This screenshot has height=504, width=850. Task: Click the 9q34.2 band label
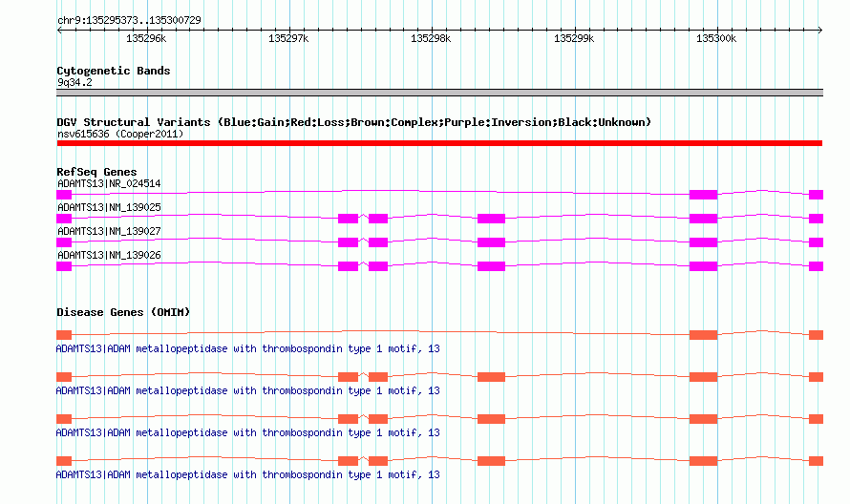[74, 82]
